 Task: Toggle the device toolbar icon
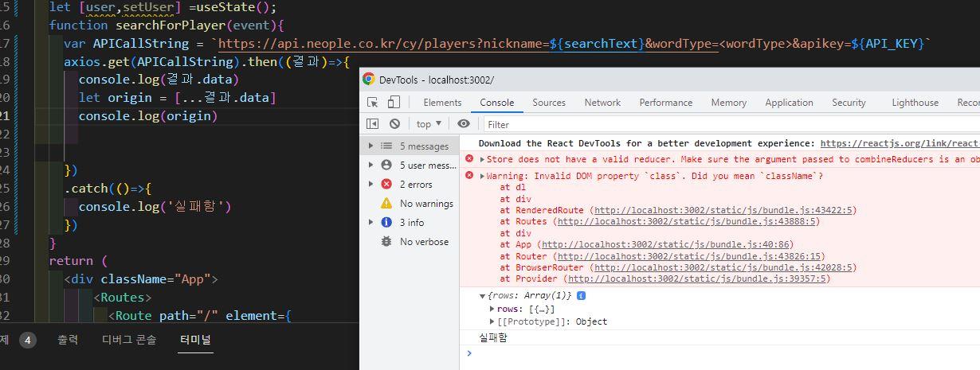[394, 103]
